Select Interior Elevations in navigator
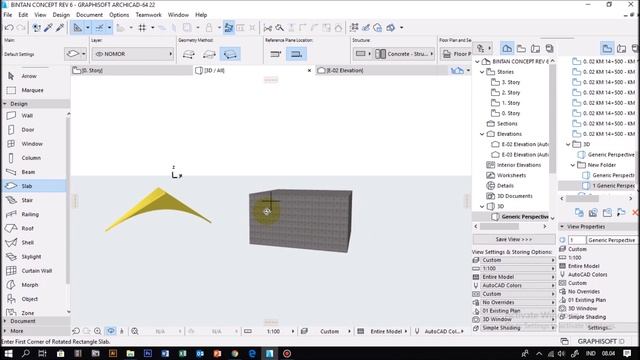The image size is (640, 360). click(519, 165)
